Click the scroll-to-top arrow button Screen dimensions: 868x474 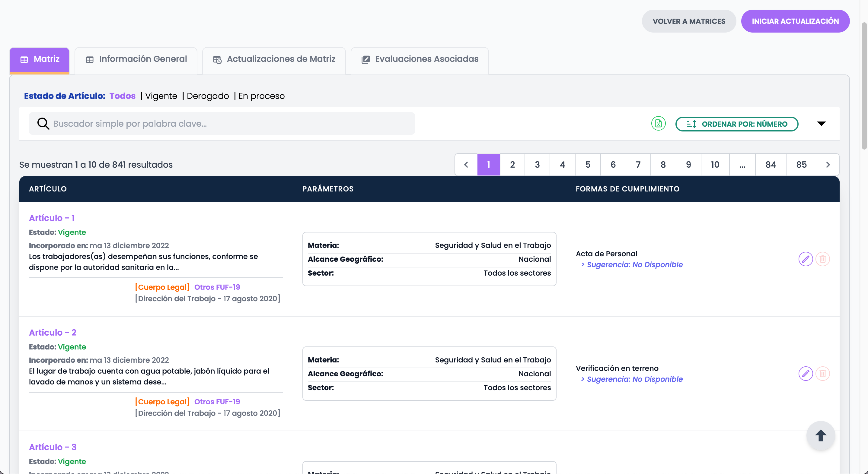(821, 435)
